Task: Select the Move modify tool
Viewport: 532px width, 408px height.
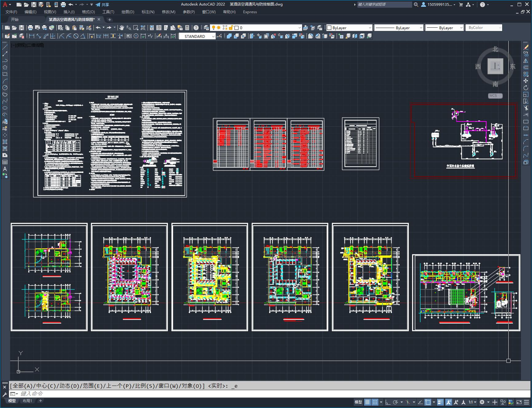Action: (x=526, y=81)
